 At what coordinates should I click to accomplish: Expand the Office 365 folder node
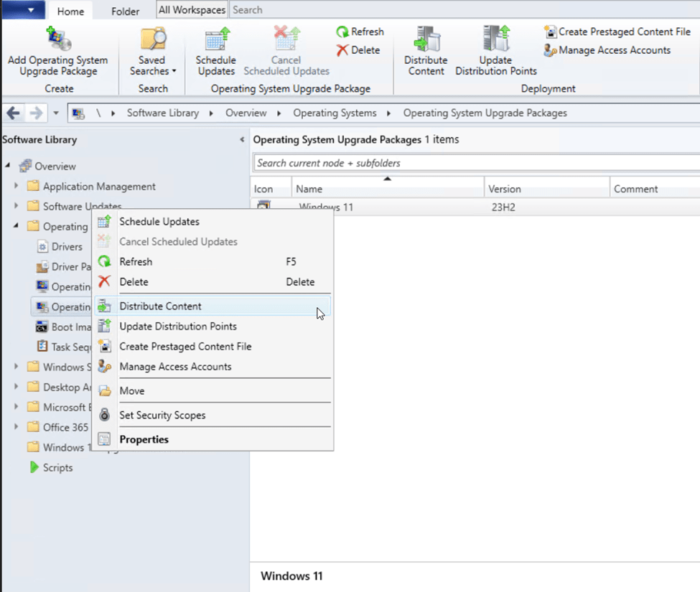[x=17, y=428]
